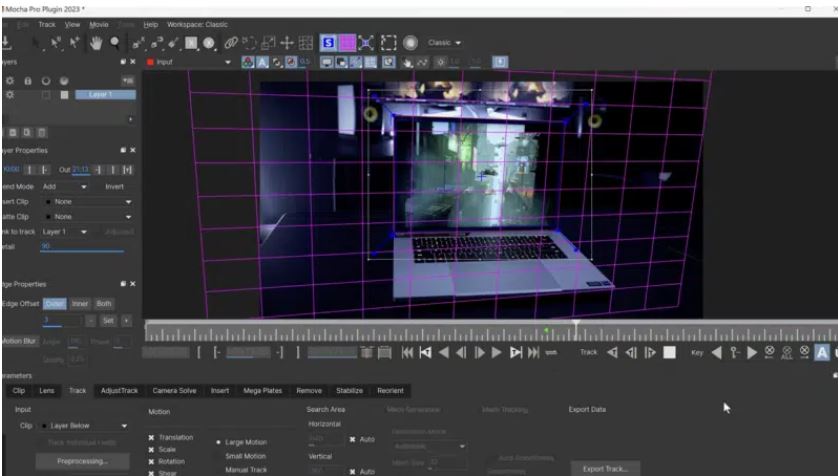Open the Track menu
This screenshot has width=838, height=476.
[46, 25]
